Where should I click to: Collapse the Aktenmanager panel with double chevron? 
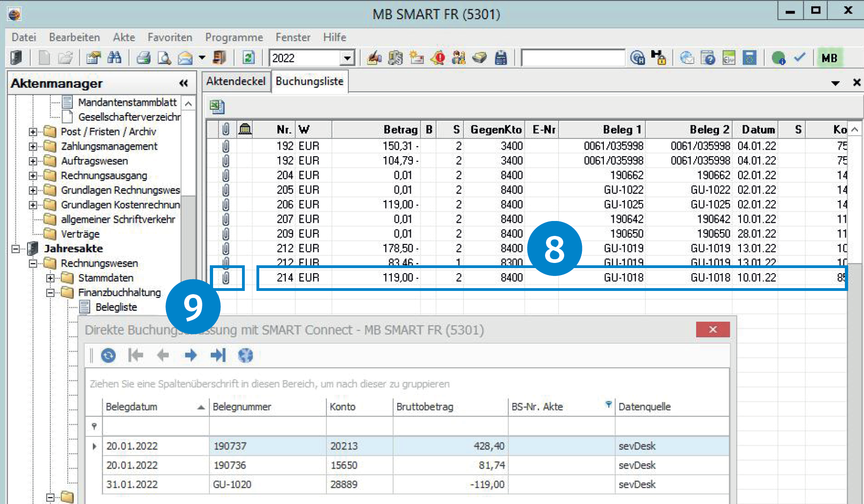[x=184, y=83]
